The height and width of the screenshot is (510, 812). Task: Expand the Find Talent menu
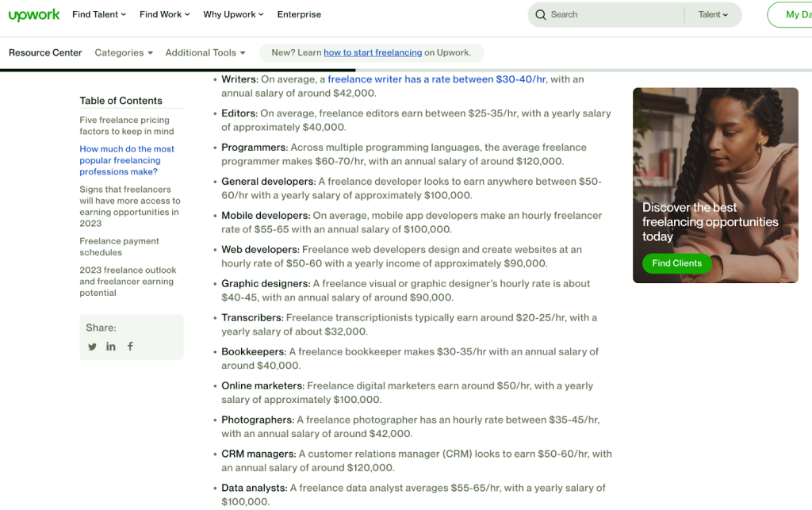pyautogui.click(x=99, y=15)
